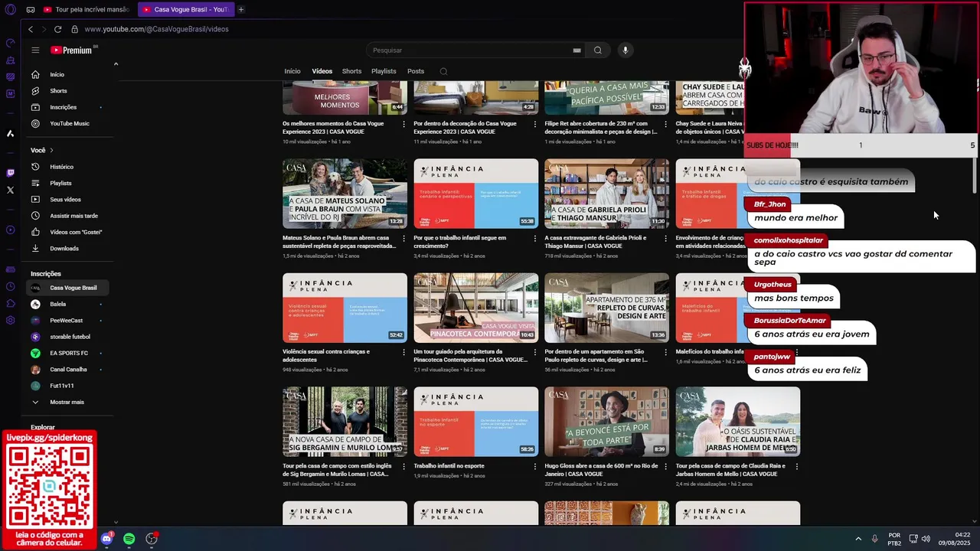The height and width of the screenshot is (551, 980).
Task: Activate voice search microphone
Action: 625,51
